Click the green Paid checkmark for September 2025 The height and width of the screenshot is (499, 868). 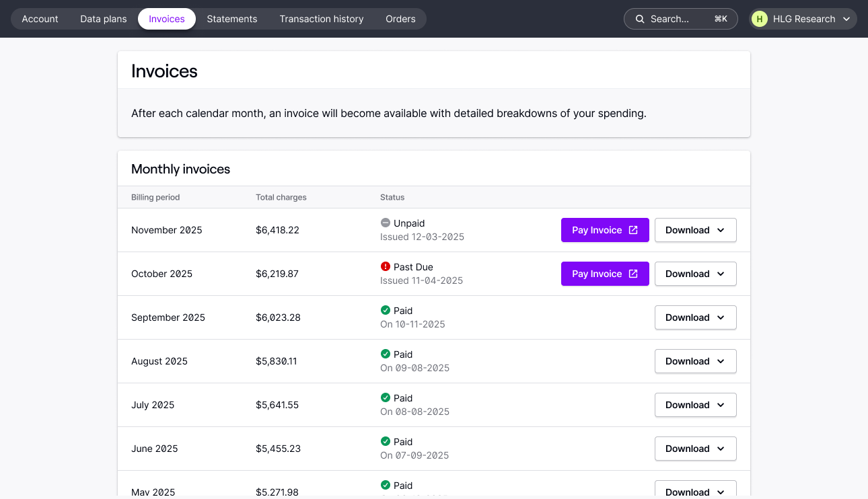tap(386, 310)
